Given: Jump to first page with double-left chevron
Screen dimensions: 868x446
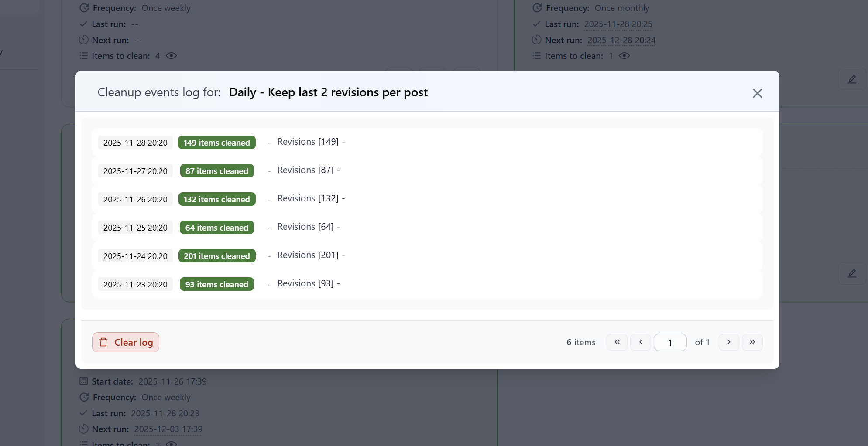Looking at the screenshot, I should pos(617,342).
